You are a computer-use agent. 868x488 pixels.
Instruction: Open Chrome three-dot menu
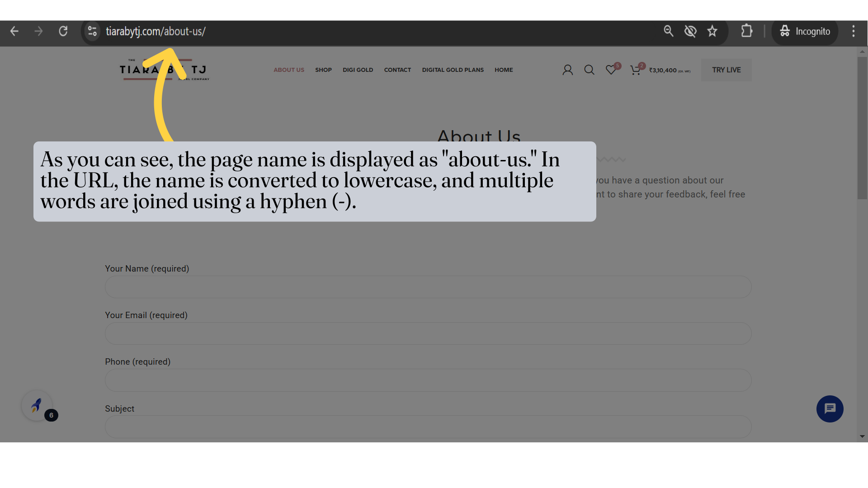coord(854,31)
